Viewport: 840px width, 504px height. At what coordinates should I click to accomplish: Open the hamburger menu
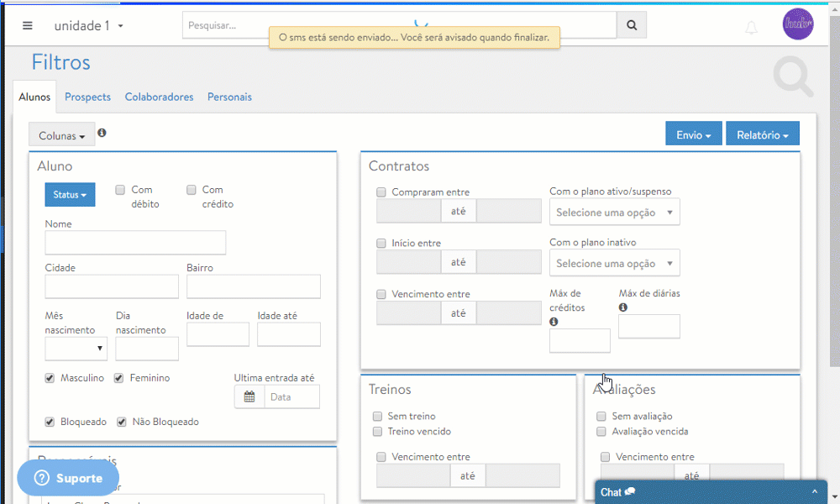tap(28, 25)
